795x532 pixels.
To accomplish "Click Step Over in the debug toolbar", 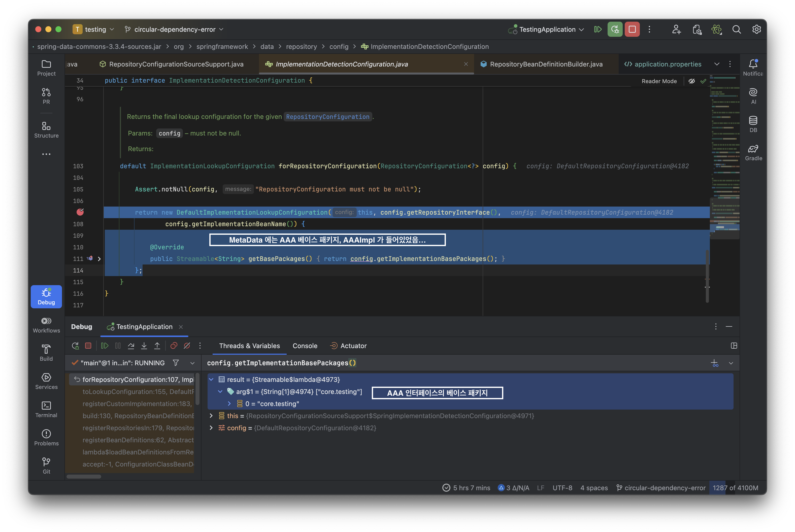I will (x=131, y=346).
